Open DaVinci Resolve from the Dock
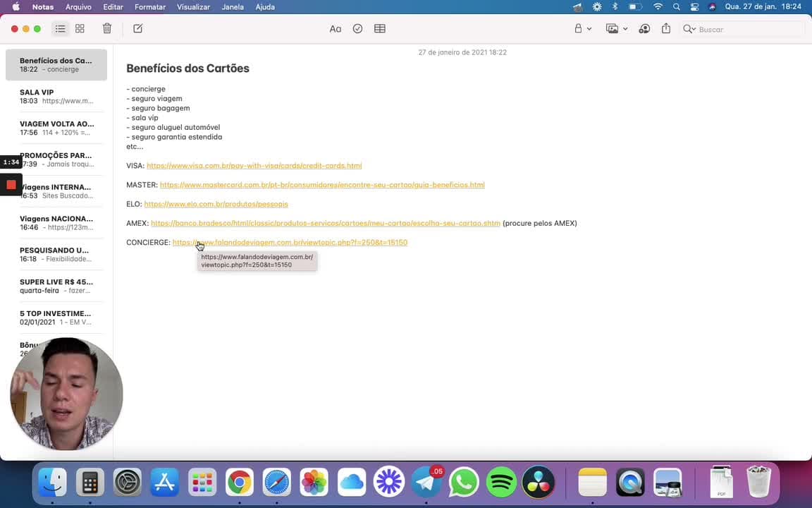This screenshot has width=812, height=508. [538, 482]
